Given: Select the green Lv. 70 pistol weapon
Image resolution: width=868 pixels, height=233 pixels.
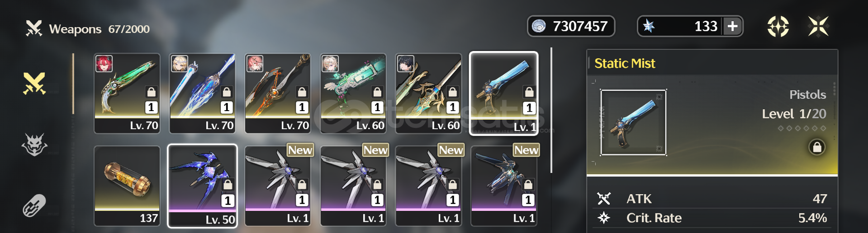Looking at the screenshot, I should [127, 93].
